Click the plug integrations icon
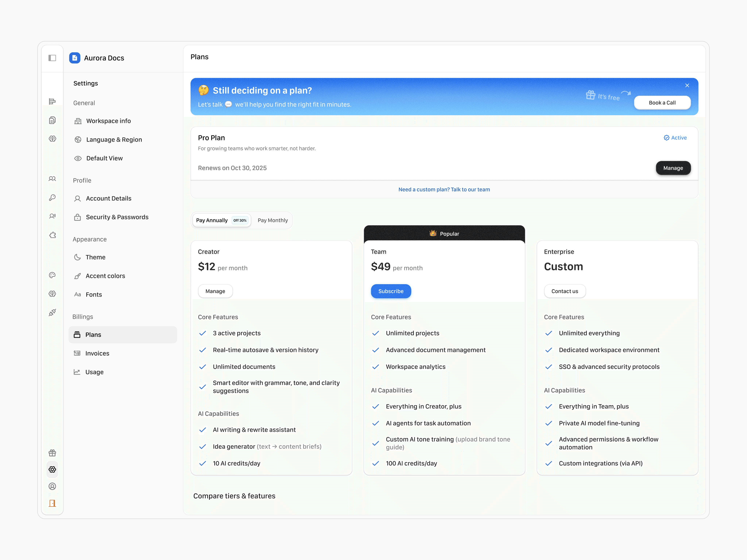 point(52,312)
